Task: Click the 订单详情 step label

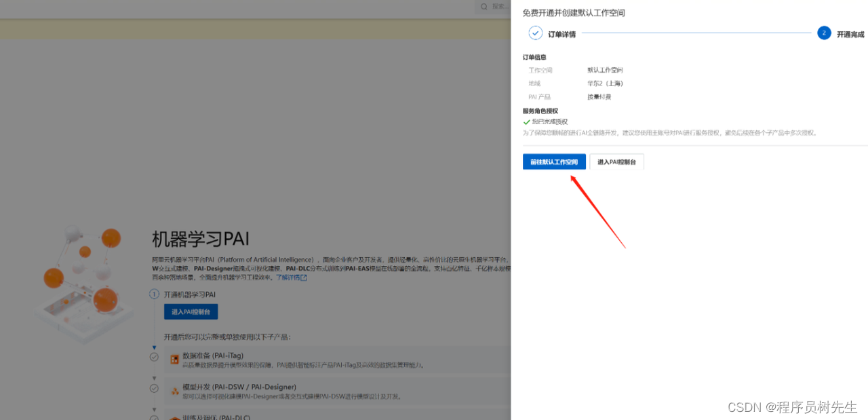Action: tap(561, 34)
